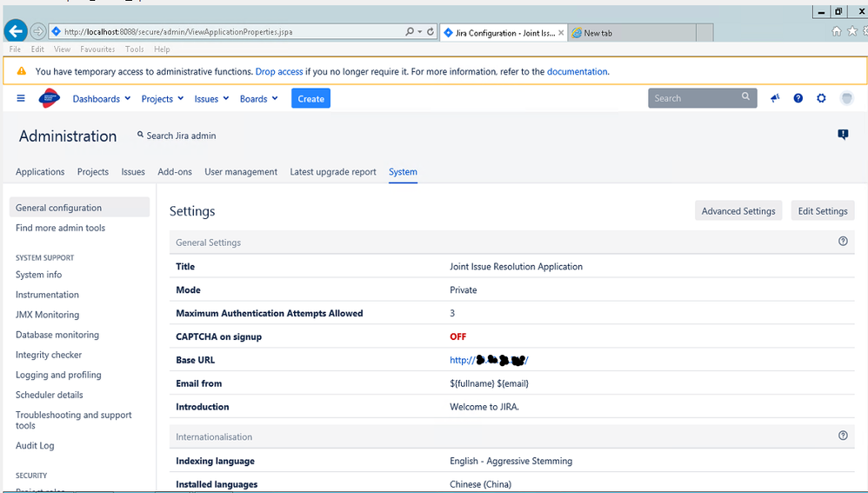868x493 pixels.
Task: Open the hamburger sidebar menu icon
Action: [21, 98]
